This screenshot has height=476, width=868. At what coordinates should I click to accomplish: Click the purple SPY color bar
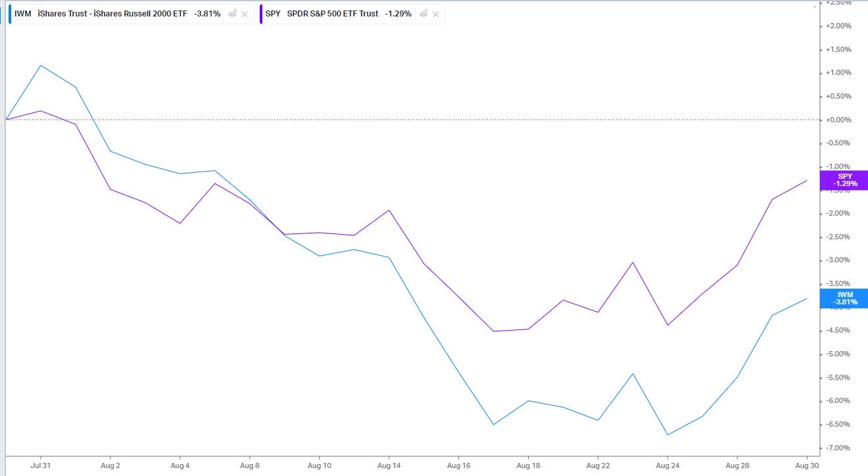click(261, 14)
